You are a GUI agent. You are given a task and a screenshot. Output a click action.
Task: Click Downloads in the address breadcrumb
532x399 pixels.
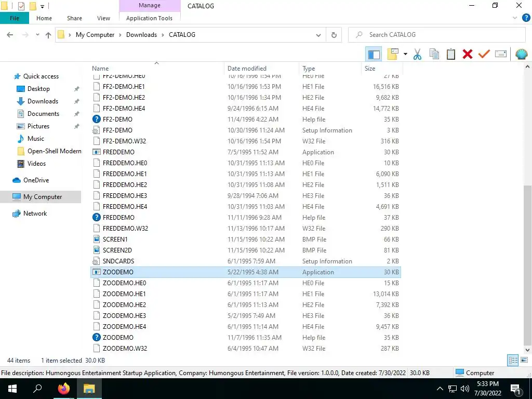(x=141, y=35)
